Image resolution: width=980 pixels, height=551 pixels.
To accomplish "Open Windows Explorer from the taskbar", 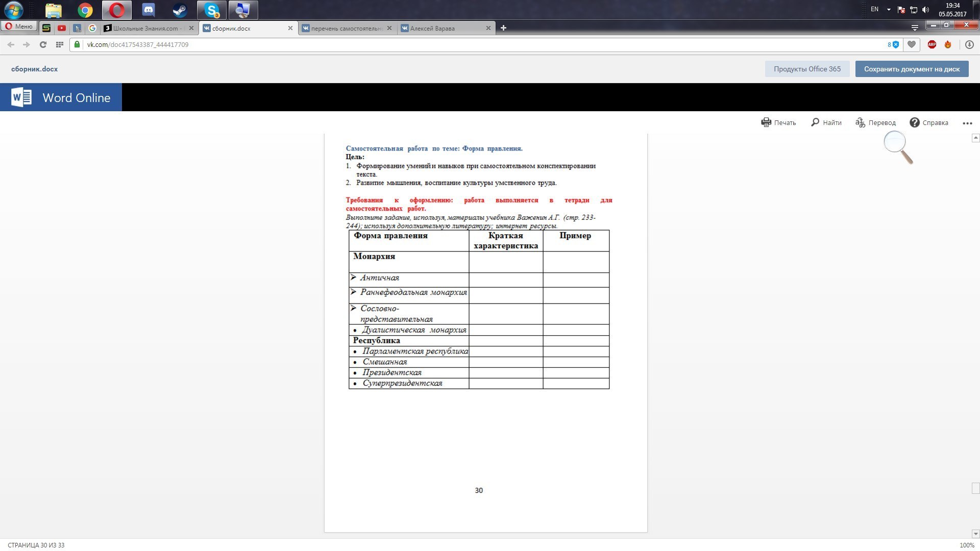I will click(54, 10).
